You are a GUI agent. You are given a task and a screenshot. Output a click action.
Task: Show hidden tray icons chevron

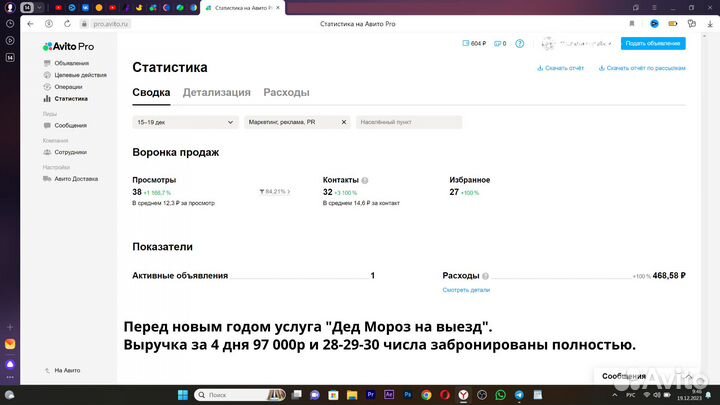[615, 395]
